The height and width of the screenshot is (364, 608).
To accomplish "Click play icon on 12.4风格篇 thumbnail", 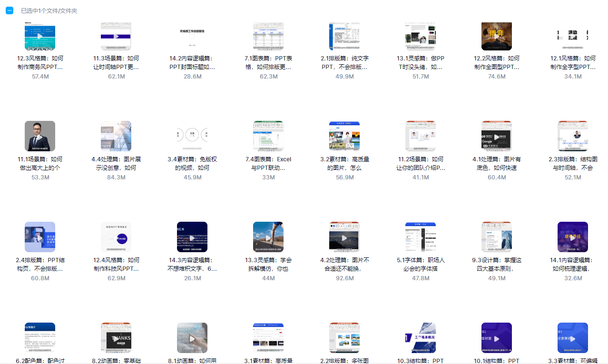I will (x=116, y=237).
